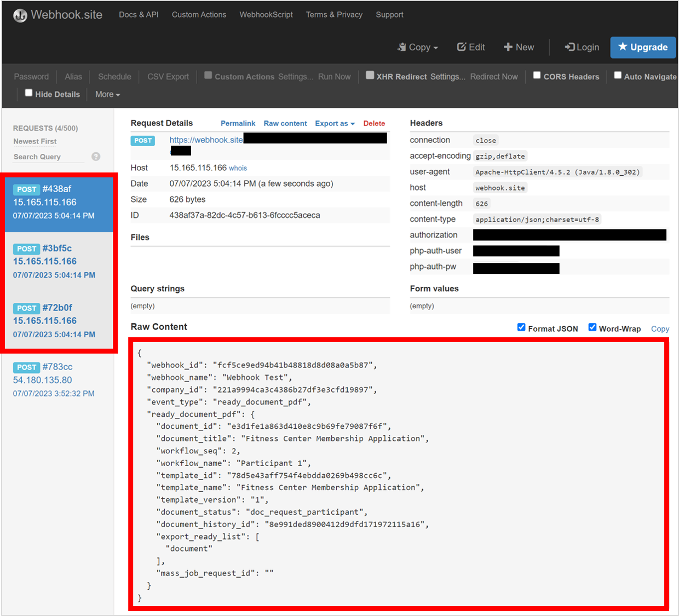Image resolution: width=679 pixels, height=616 pixels.
Task: Click the "626 bytes" size value
Action: coord(187,199)
